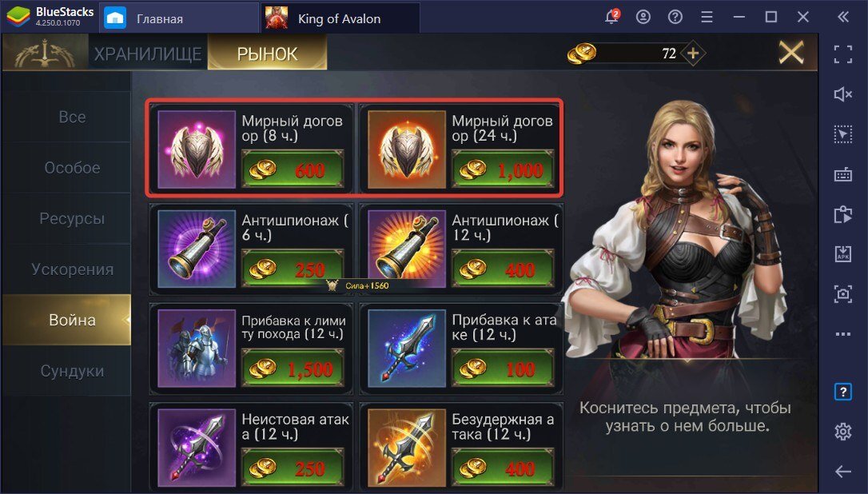Select Антишпионаж (12 ч.) spyglass icon
The width and height of the screenshot is (868, 494).
(x=407, y=249)
